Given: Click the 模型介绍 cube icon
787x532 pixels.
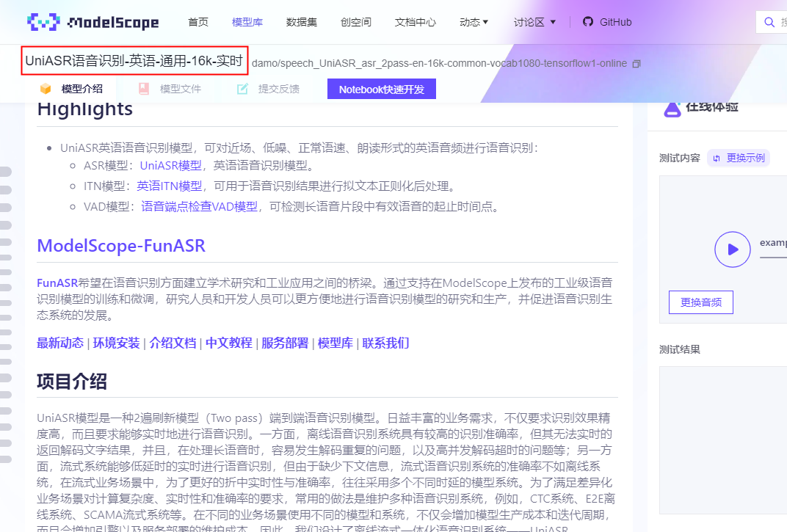Looking at the screenshot, I should (46, 89).
